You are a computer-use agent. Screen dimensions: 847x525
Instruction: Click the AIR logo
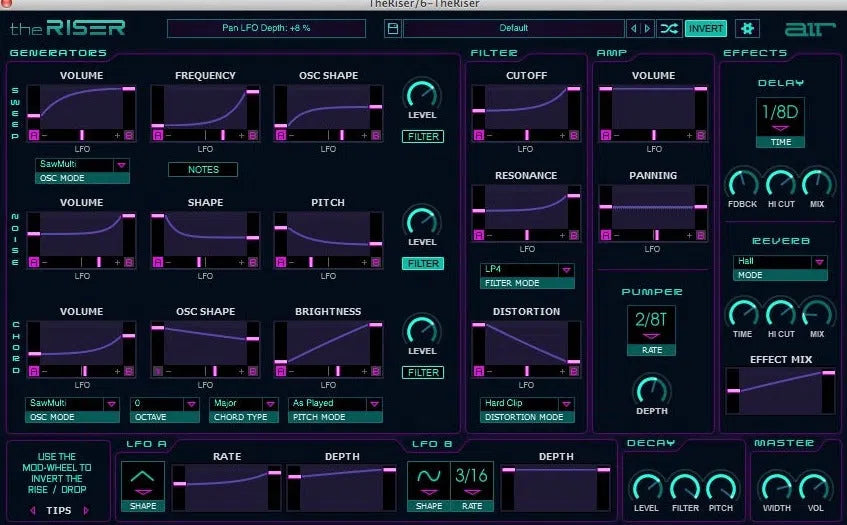pos(805,27)
